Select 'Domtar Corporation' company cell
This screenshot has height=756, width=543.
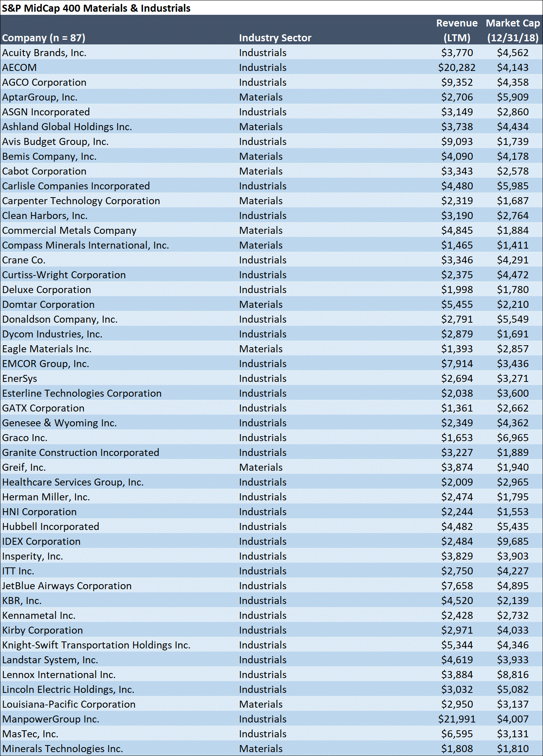pos(48,304)
